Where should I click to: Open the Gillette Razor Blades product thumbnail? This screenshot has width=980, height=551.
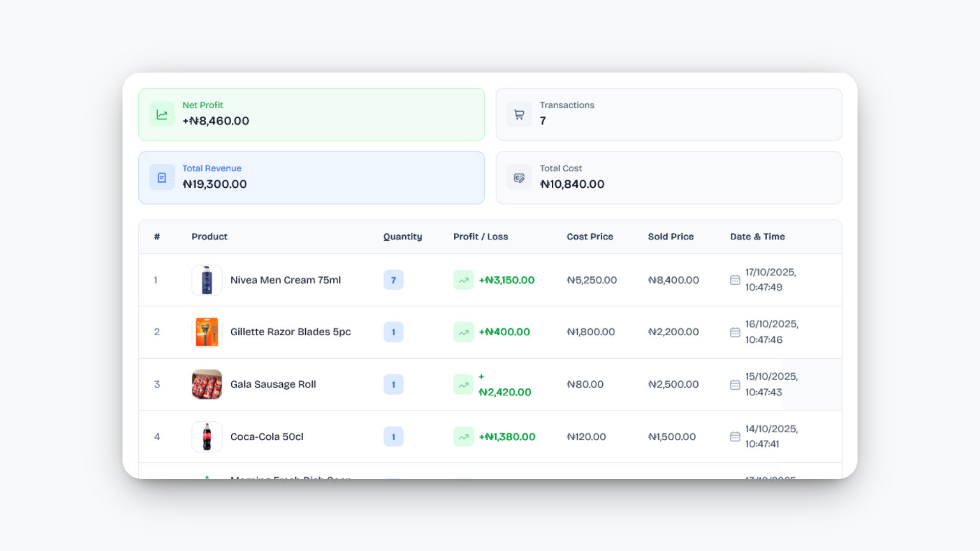[207, 332]
